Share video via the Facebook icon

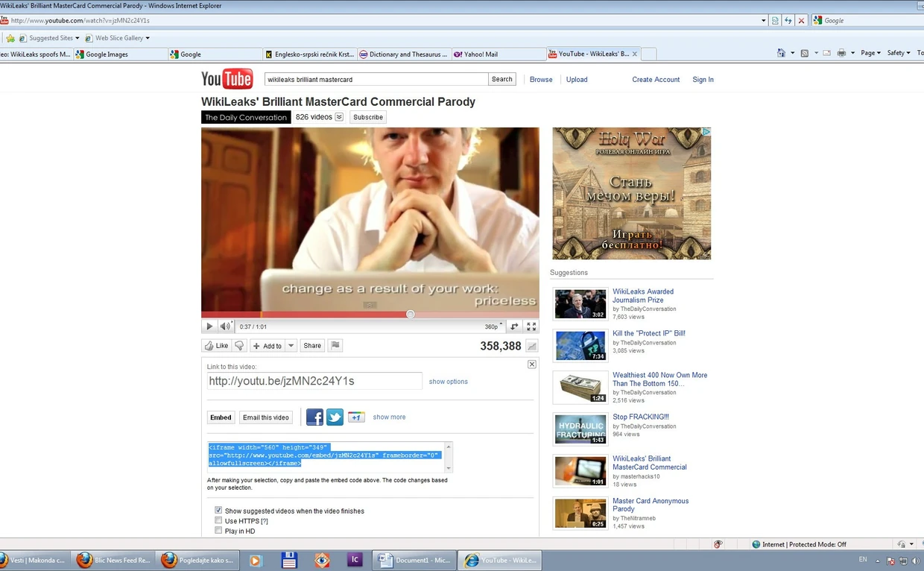(x=314, y=417)
